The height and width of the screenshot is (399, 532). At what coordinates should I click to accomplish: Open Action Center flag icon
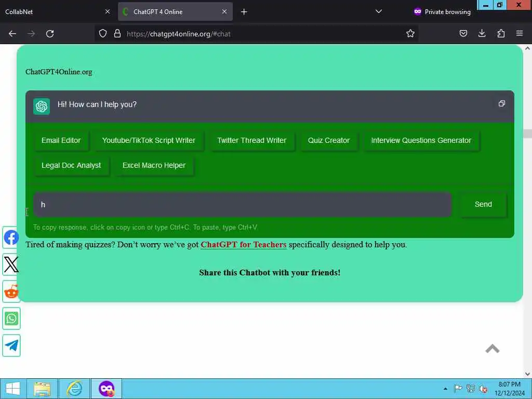(458, 389)
